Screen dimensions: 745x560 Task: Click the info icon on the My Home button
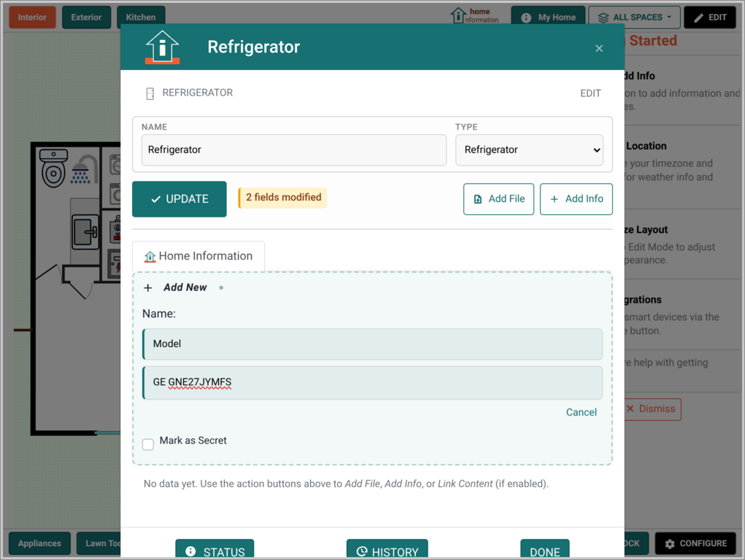point(526,18)
